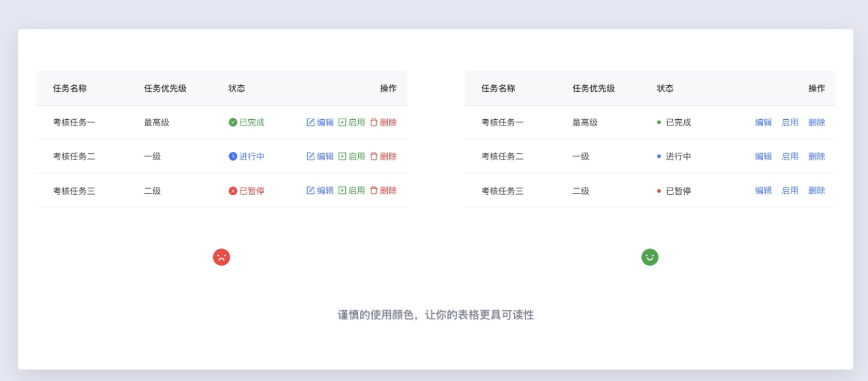This screenshot has height=381, width=868.
Task: Click the edit pencil icon for 考核任务一 in left table
Action: click(311, 122)
